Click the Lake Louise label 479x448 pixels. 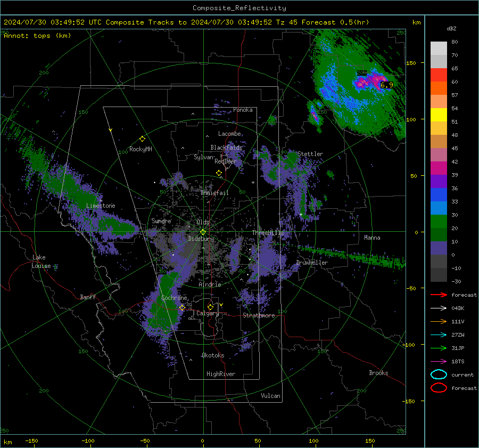(41, 262)
